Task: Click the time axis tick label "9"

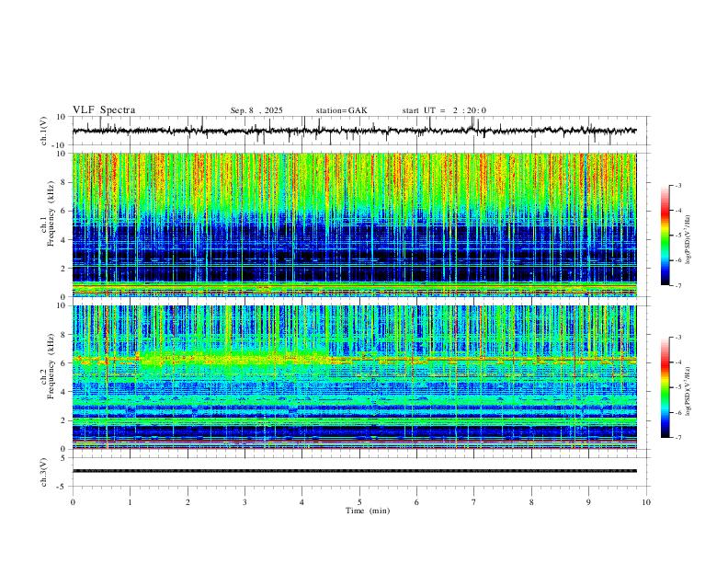Action: (588, 502)
